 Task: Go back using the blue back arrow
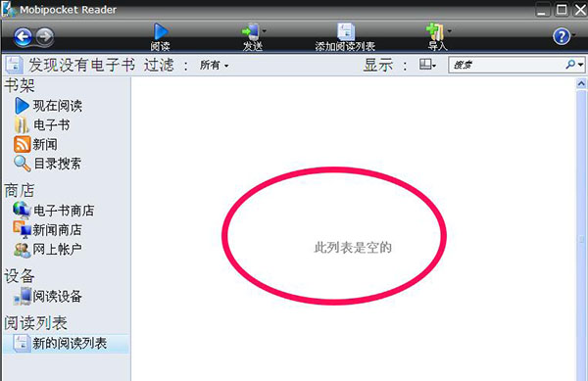click(x=23, y=36)
